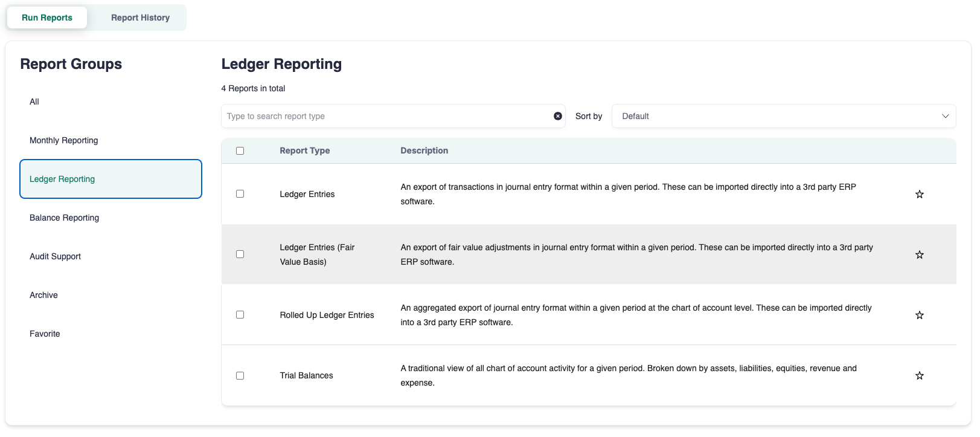
Task: Toggle the select-all checkbox in table header
Action: (240, 151)
